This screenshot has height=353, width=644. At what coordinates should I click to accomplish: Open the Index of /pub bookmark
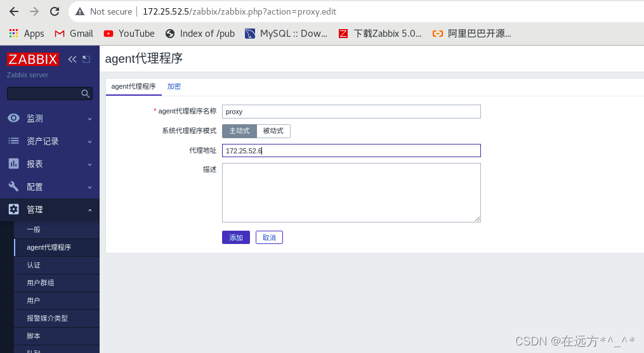[200, 34]
